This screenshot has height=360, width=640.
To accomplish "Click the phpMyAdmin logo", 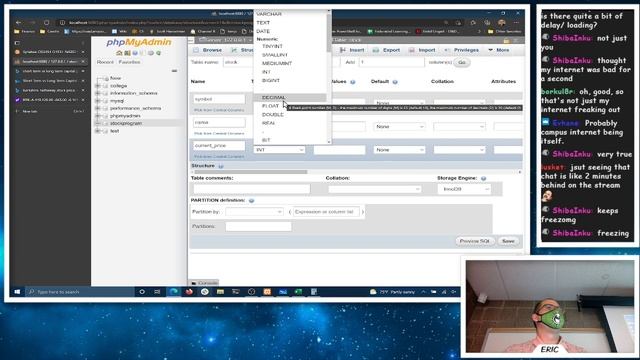I will click(139, 42).
